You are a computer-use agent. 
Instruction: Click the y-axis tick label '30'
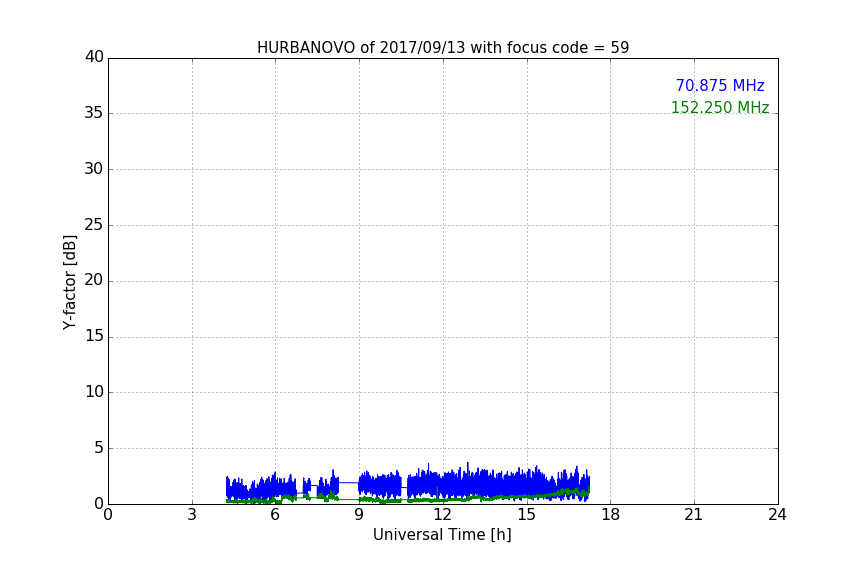click(94, 169)
